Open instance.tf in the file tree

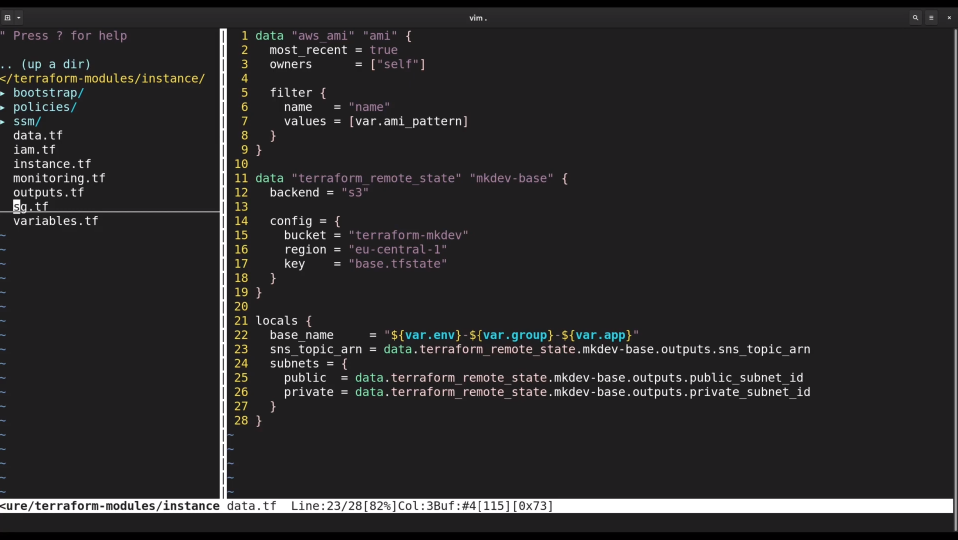point(52,164)
